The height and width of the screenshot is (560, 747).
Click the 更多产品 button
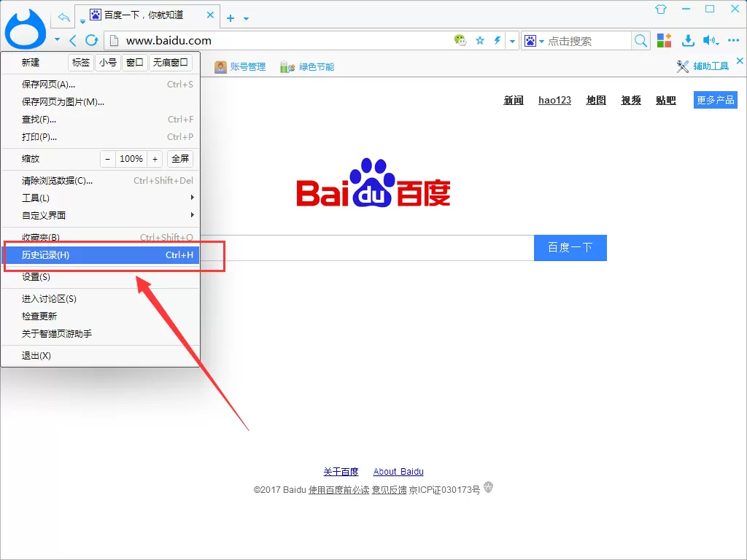coord(716,100)
